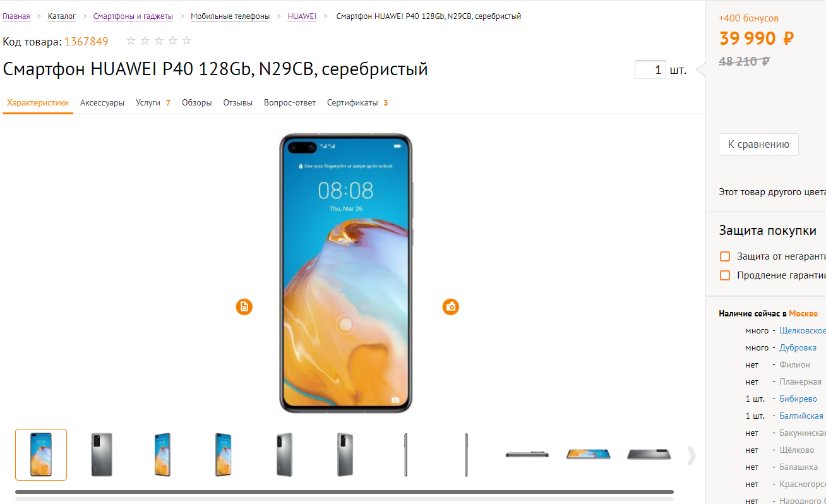Image resolution: width=826 pixels, height=504 pixels.
Task: Enable the Защита от негарантийных checkbox
Action: click(725, 256)
